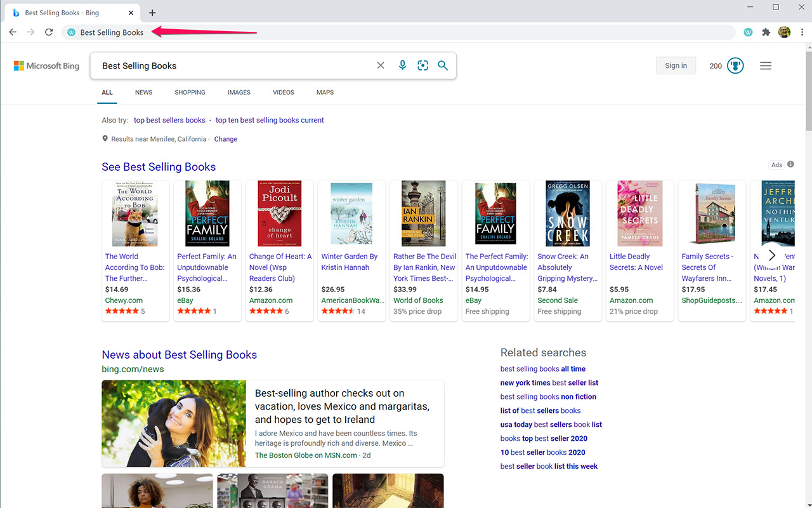
Task: Select the ALL results tab
Action: pos(107,93)
